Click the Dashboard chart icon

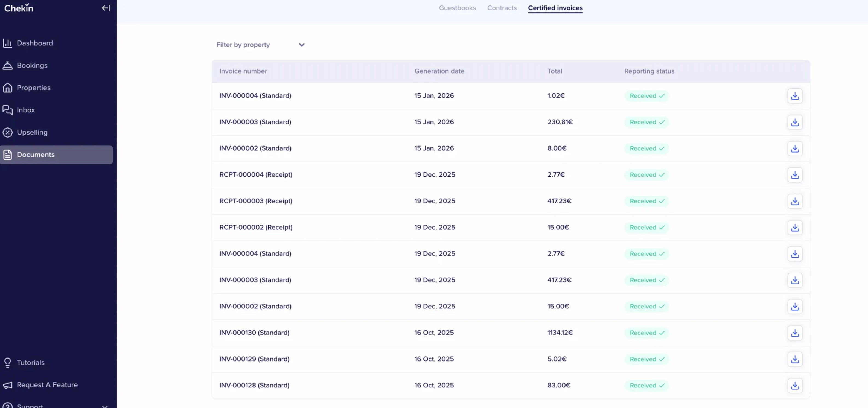[7, 43]
